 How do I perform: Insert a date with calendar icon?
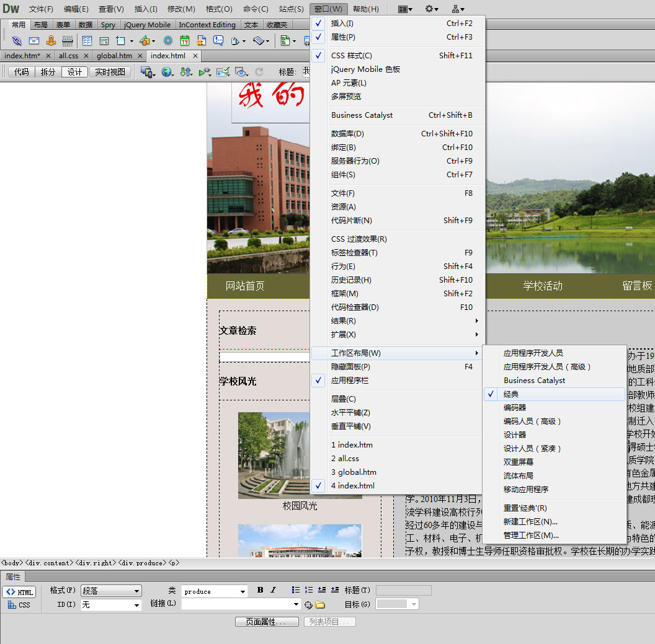(x=185, y=41)
